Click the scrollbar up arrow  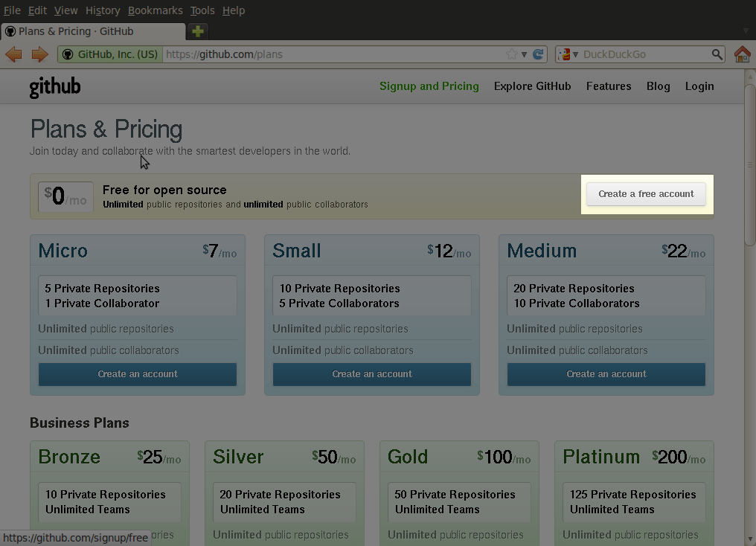(x=750, y=76)
